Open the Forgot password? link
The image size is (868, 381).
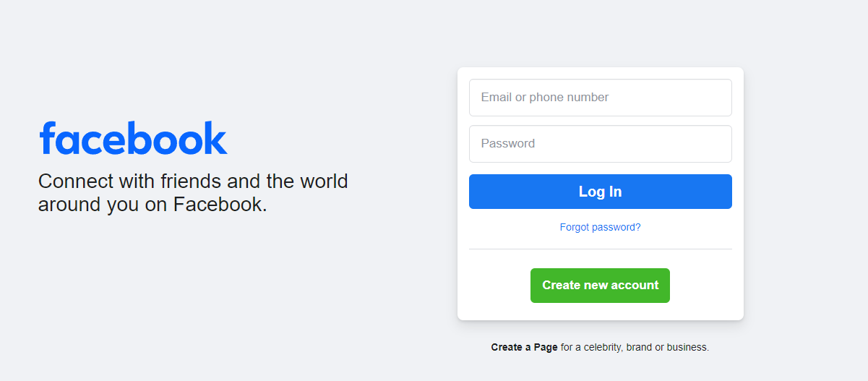(x=600, y=227)
